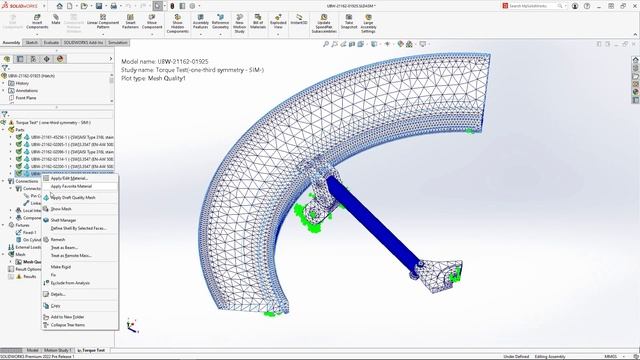Choose Collapse Tree Items
The image size is (640, 360).
tap(80, 325)
